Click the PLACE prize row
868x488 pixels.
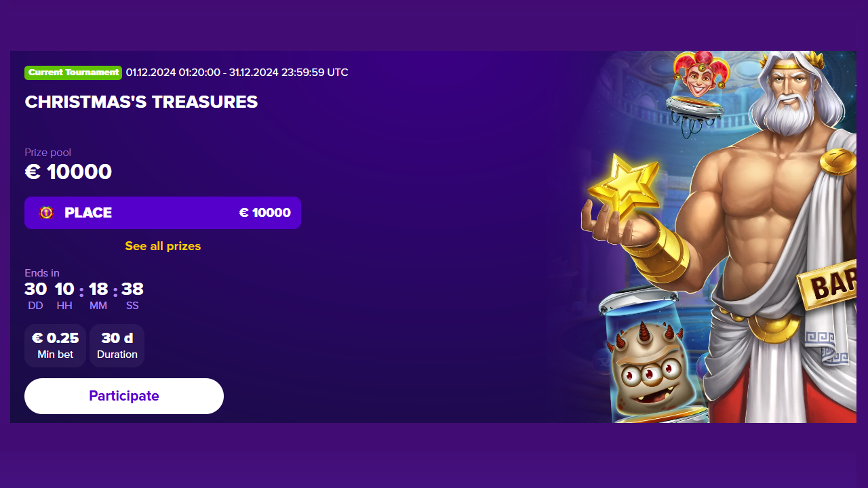pos(163,213)
